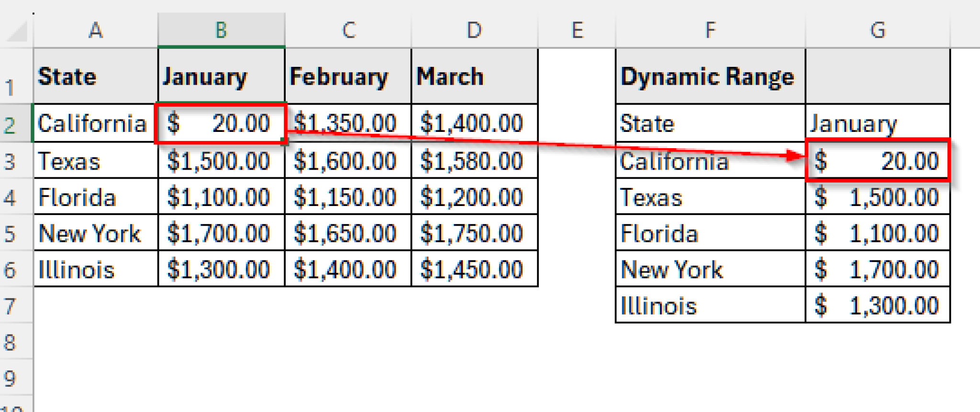
Task: Select row header 5
Action: (x=14, y=233)
